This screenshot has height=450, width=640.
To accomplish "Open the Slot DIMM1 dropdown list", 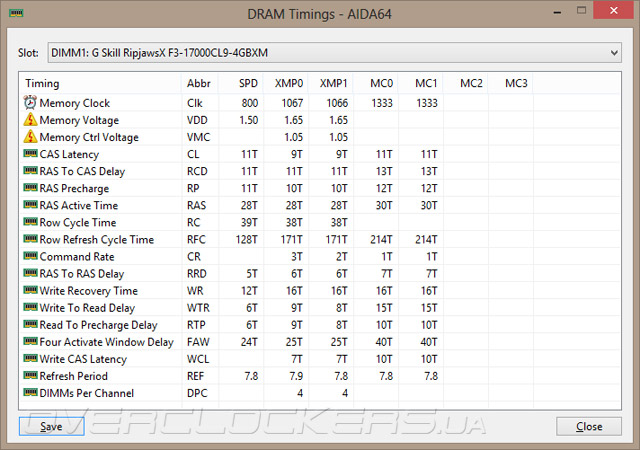I will coord(335,53).
